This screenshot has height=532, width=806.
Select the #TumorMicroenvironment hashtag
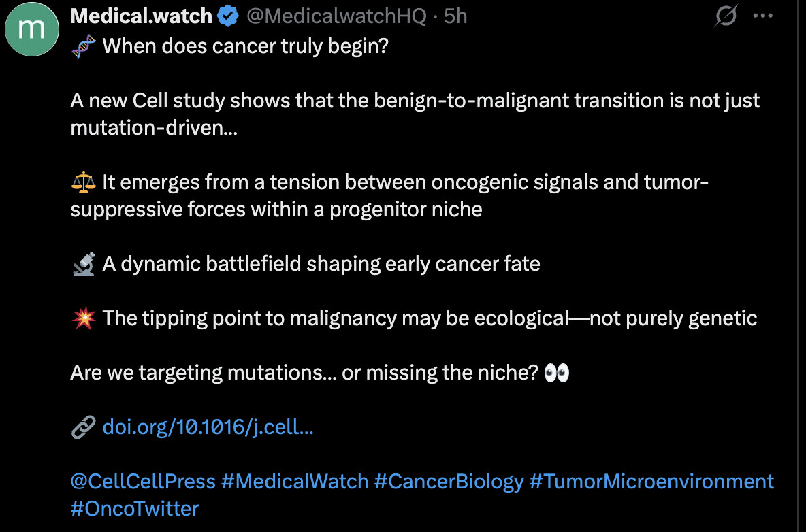651,482
